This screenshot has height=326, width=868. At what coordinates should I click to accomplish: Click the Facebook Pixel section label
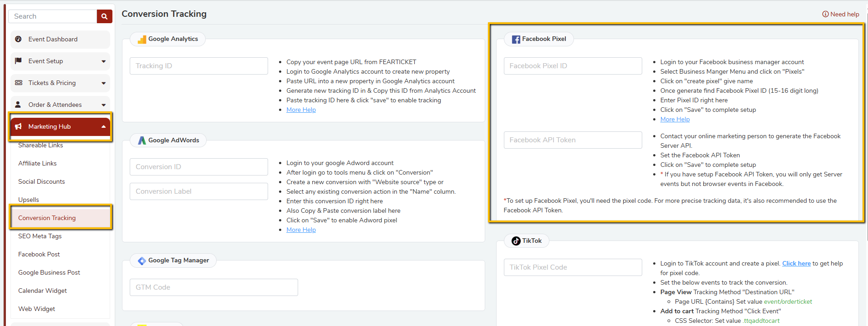(x=544, y=39)
